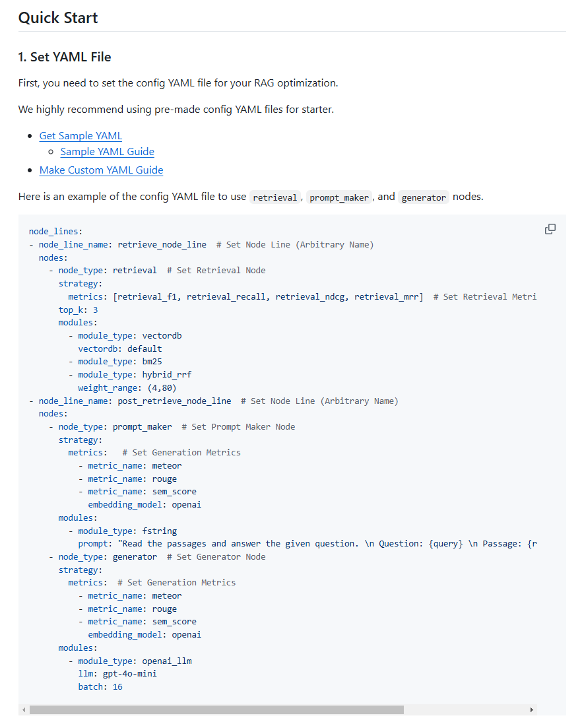Open the Get Sample YAML link
Screen dimensions: 582x728
click(81, 136)
